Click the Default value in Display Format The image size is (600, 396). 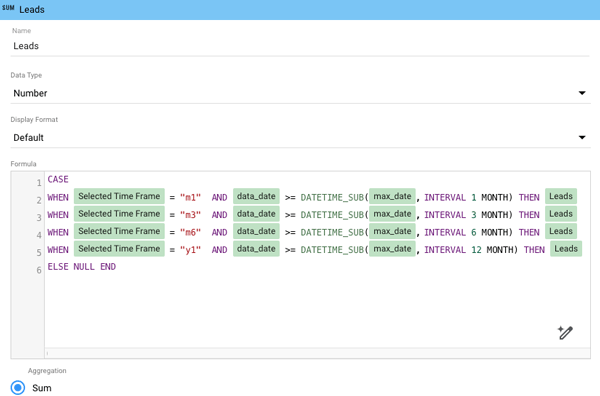pyautogui.click(x=28, y=138)
